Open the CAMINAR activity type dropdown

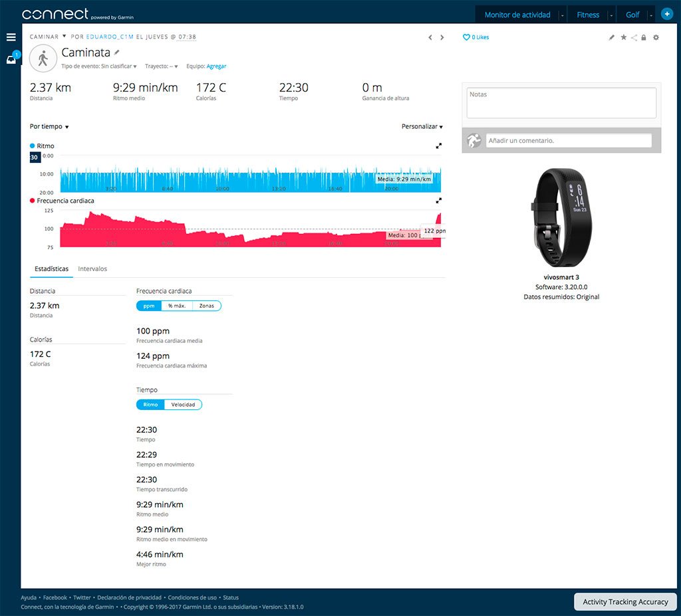48,37
